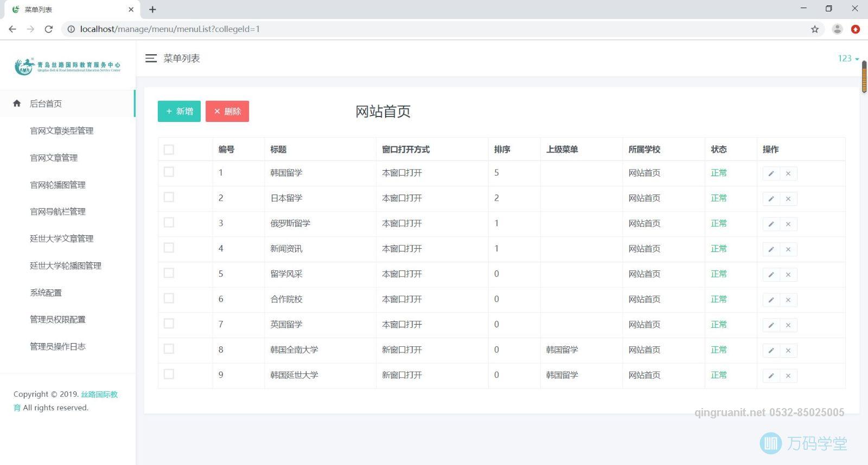Image resolution: width=868 pixels, height=465 pixels.
Task: Delete the 俄罗斯留学 row using its x icon
Action: pyautogui.click(x=788, y=224)
